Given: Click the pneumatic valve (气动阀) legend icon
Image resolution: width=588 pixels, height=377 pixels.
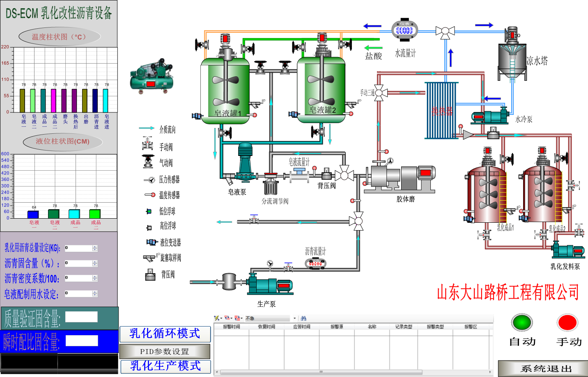Looking at the screenshot, I should coord(148,162).
